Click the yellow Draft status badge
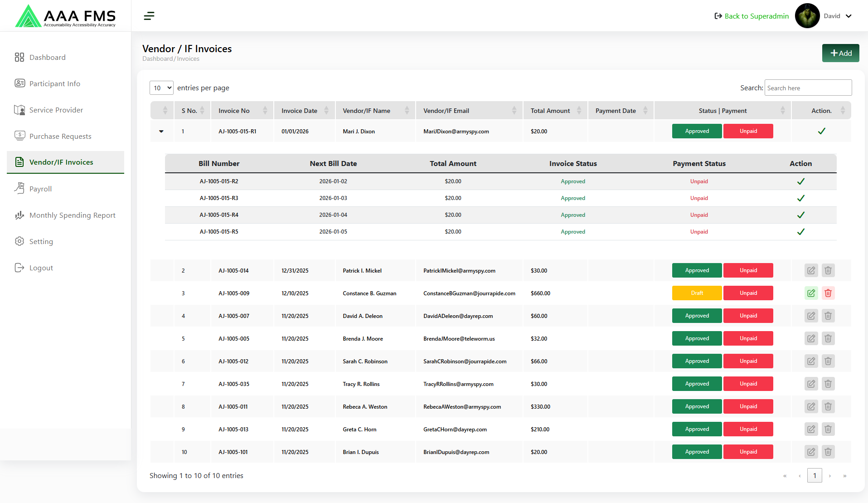868x503 pixels. click(697, 293)
